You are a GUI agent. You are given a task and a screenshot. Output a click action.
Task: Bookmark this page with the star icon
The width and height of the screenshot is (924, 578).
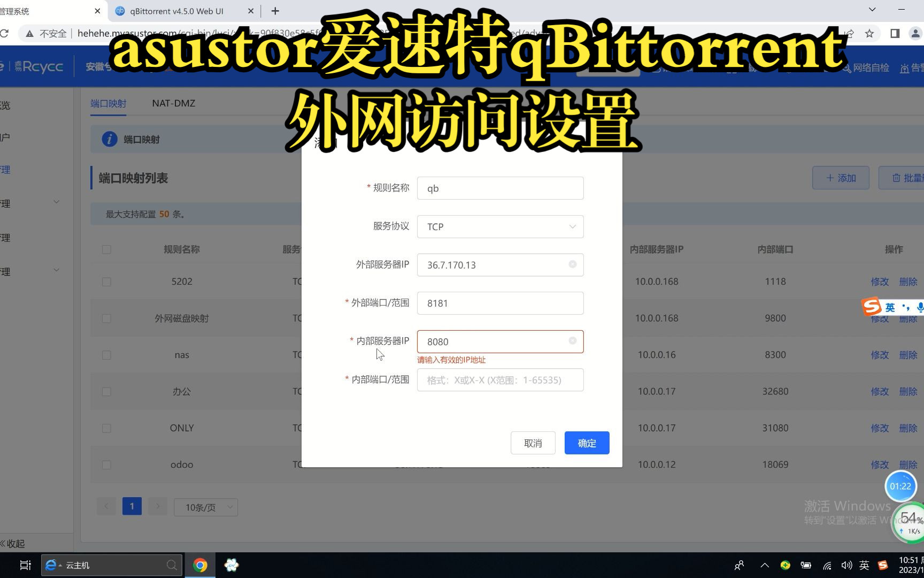point(869,34)
